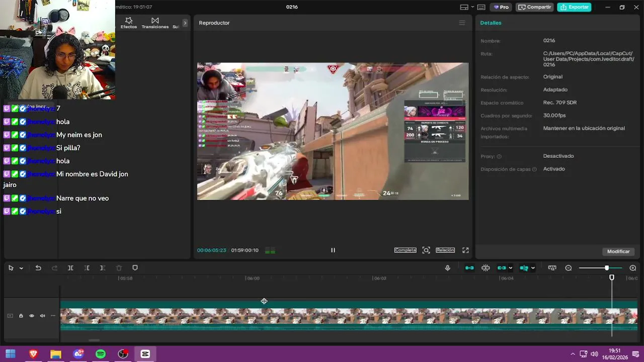Toggle clip linkage

click(502, 268)
